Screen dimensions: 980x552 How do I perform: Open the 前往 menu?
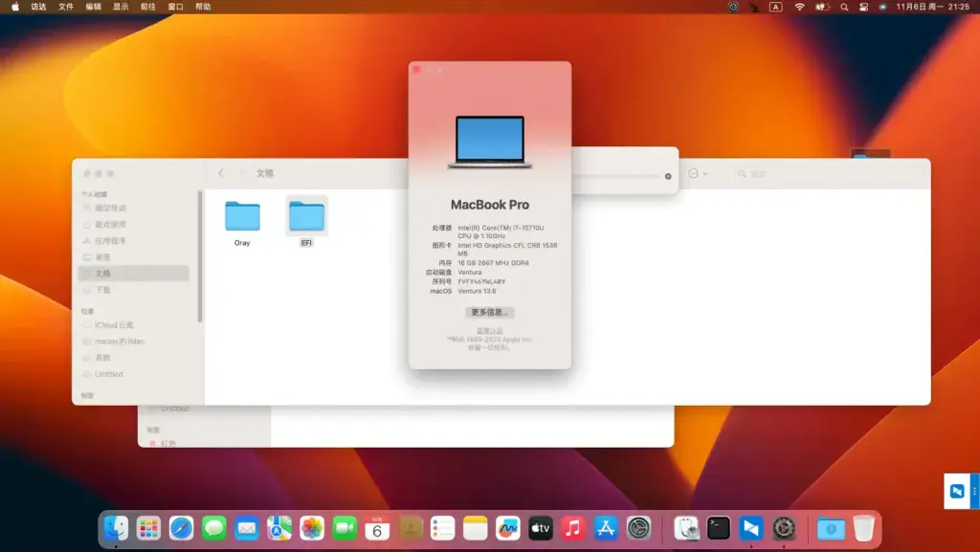click(148, 7)
